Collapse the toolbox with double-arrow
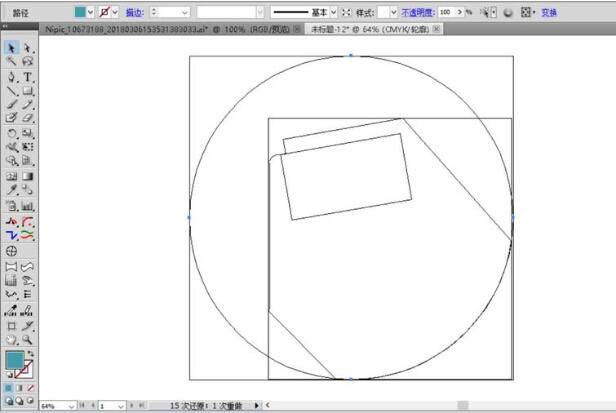Viewport: 616px width, 413px height. pyautogui.click(x=5, y=26)
